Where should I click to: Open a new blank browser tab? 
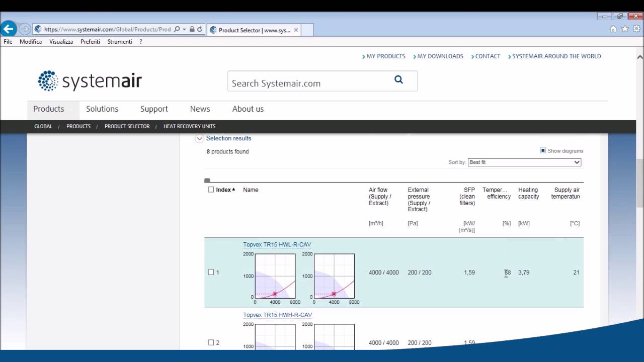pos(307,30)
